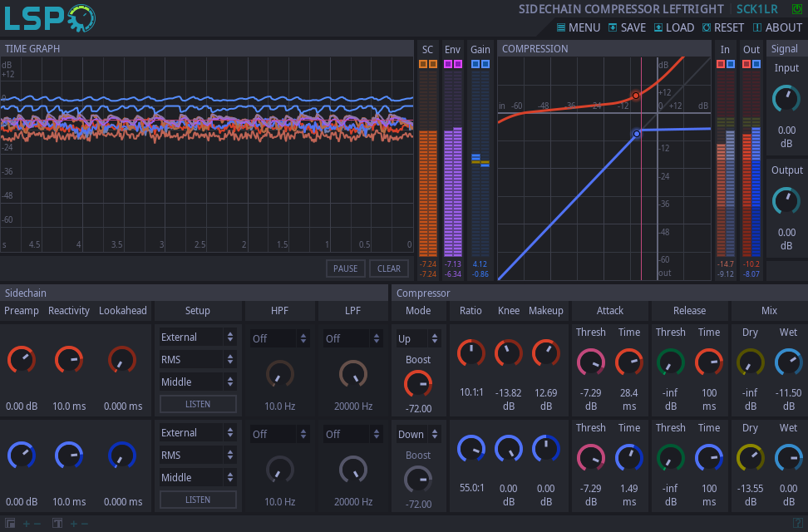Click the PAUSE button under time graph
Viewport: 808px width, 532px height.
345,268
